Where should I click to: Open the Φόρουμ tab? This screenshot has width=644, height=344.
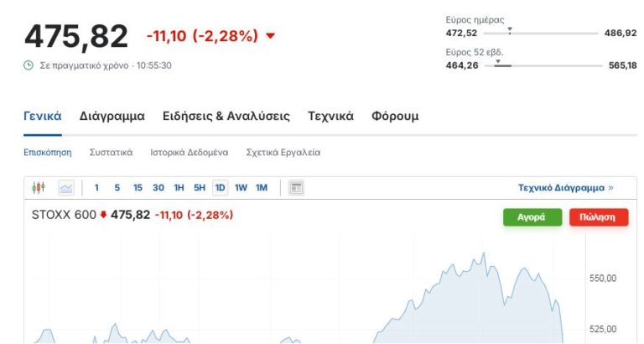coord(395,117)
